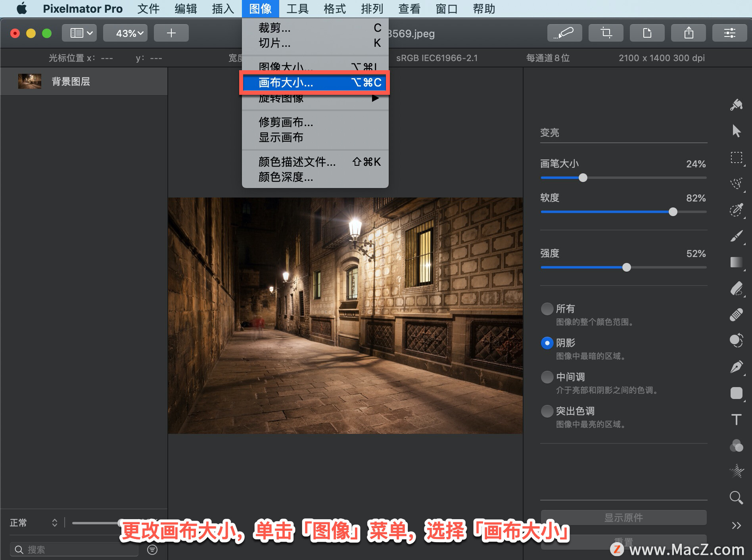Select the Paint brush tool
752x560 pixels.
click(737, 236)
